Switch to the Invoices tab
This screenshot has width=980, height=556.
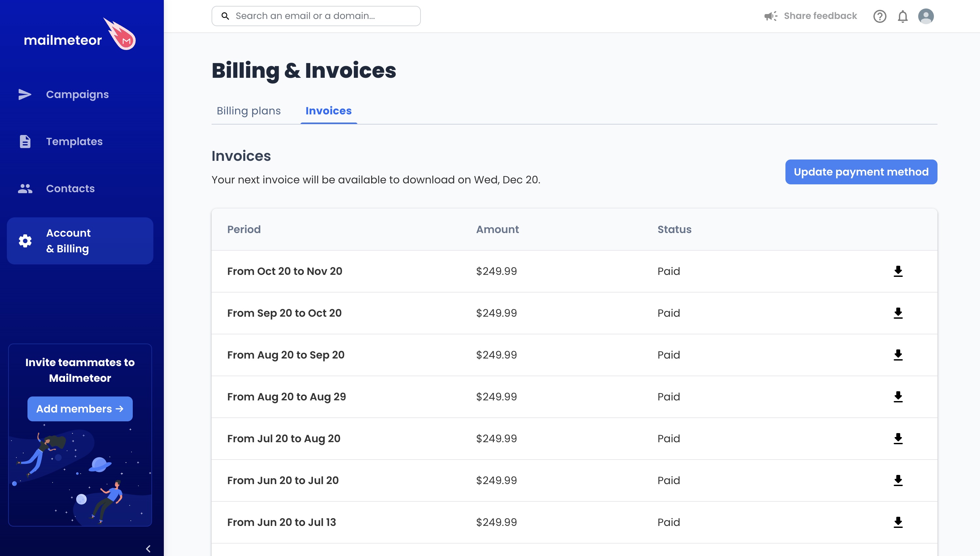(x=328, y=111)
